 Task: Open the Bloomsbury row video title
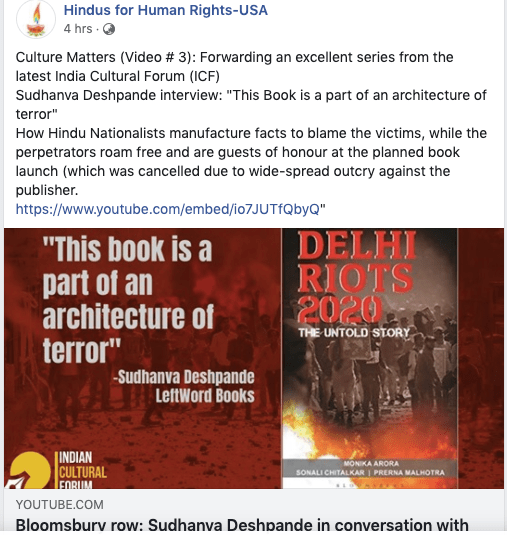click(x=242, y=525)
